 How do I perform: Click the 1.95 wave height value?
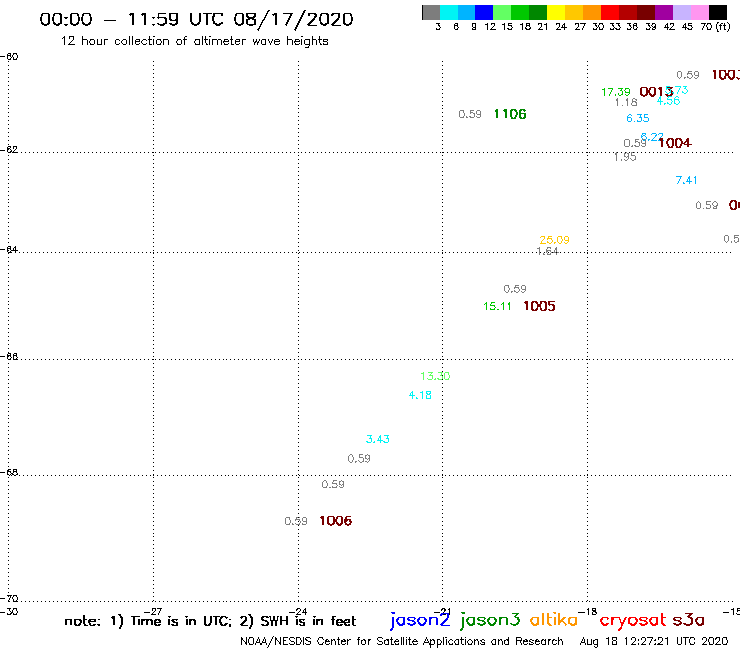coord(625,157)
